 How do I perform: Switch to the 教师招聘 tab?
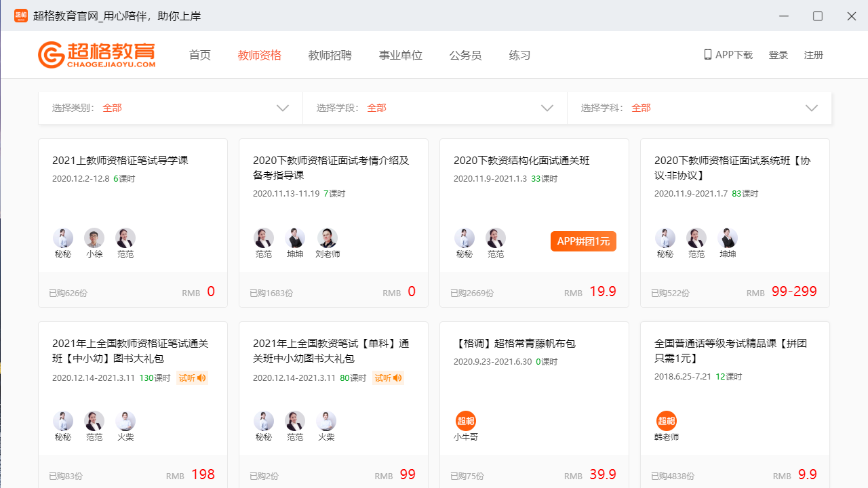click(330, 55)
